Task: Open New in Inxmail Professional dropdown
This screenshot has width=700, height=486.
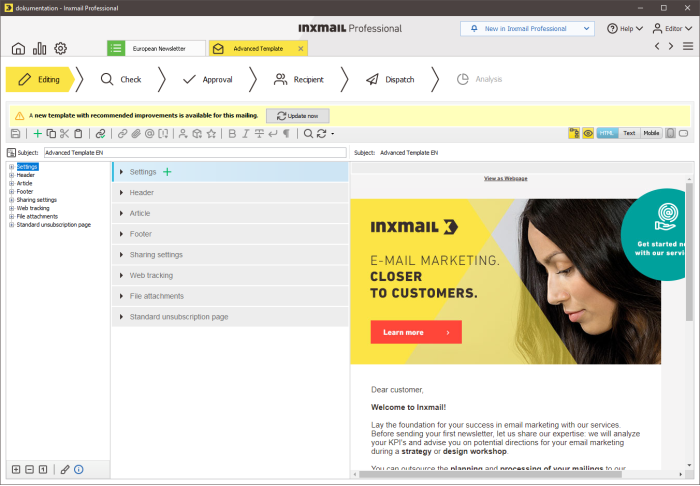Action: tap(527, 29)
